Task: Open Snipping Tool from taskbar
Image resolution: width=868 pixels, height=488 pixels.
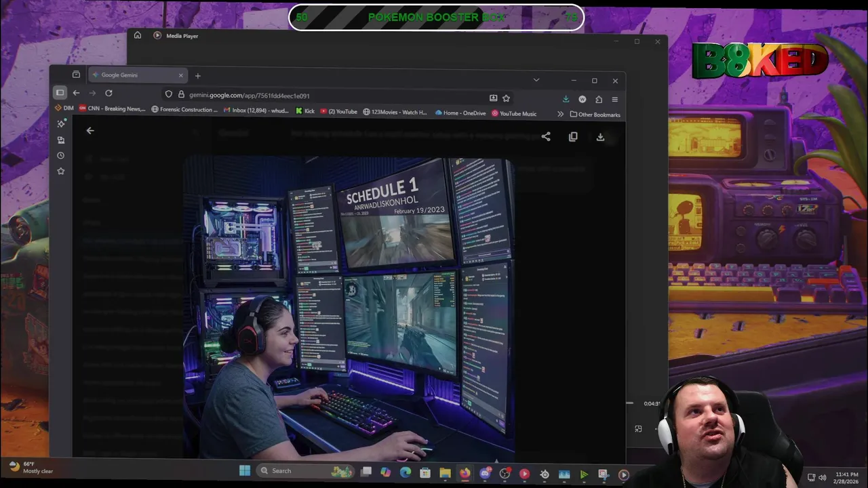Action: tap(604, 475)
